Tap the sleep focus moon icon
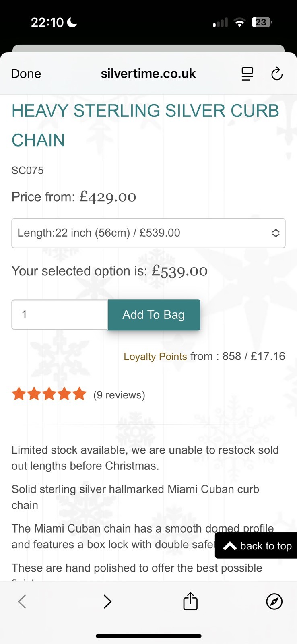 coord(72,23)
